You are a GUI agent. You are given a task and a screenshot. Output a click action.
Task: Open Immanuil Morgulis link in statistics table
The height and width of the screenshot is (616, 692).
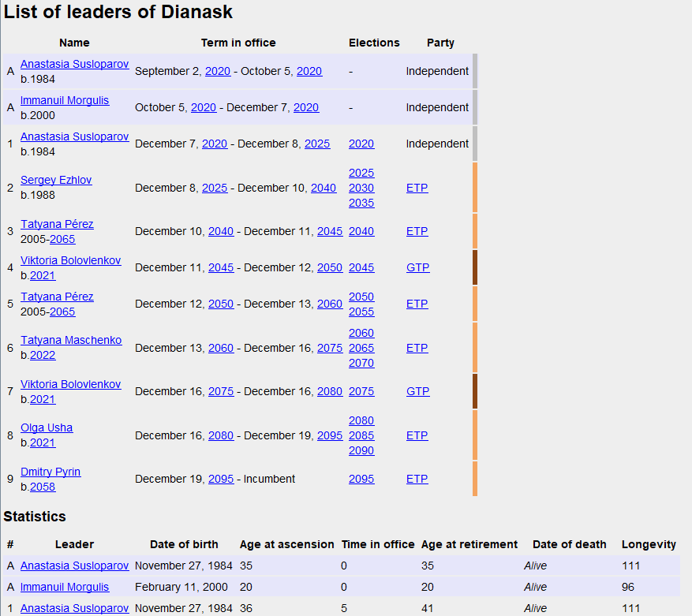click(x=65, y=587)
